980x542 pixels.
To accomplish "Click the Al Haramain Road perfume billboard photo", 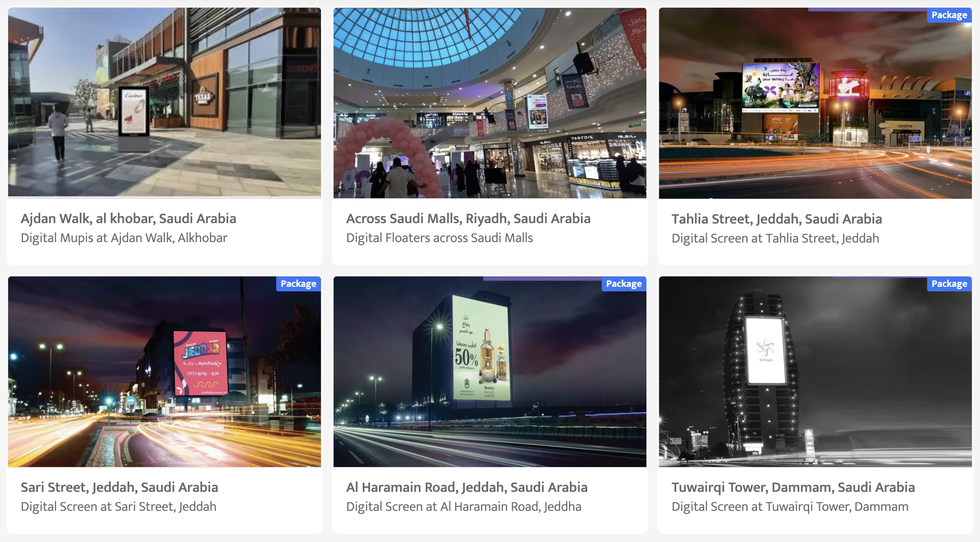I will [x=490, y=372].
